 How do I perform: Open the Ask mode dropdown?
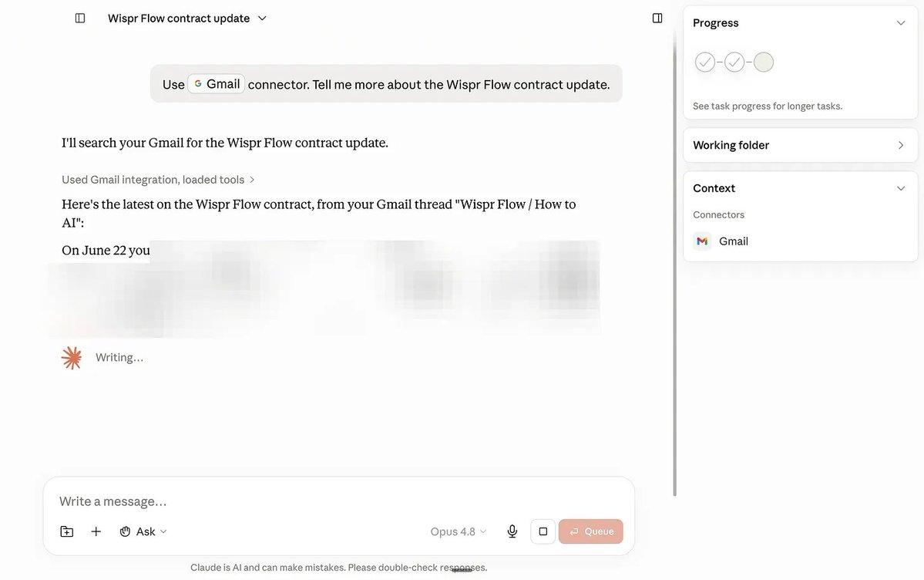(143, 531)
